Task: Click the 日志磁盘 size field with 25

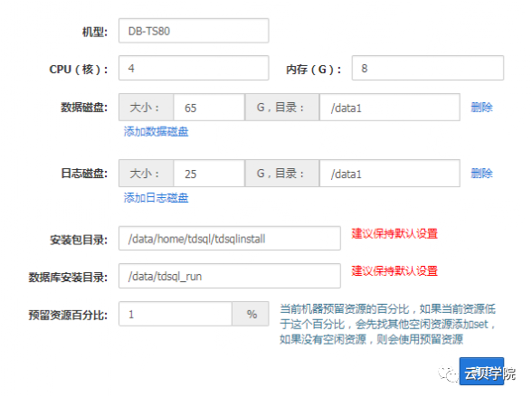Action: coord(209,174)
